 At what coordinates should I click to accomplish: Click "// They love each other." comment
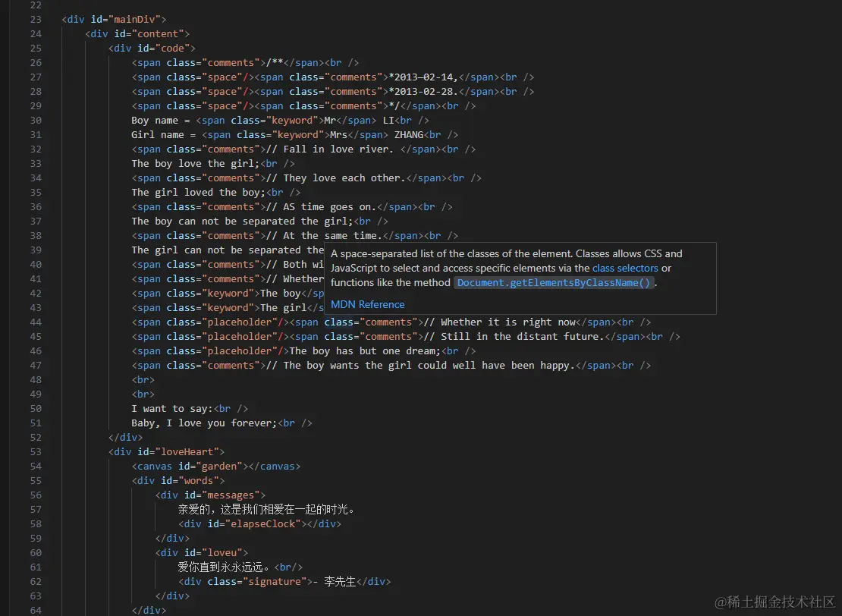pos(336,178)
